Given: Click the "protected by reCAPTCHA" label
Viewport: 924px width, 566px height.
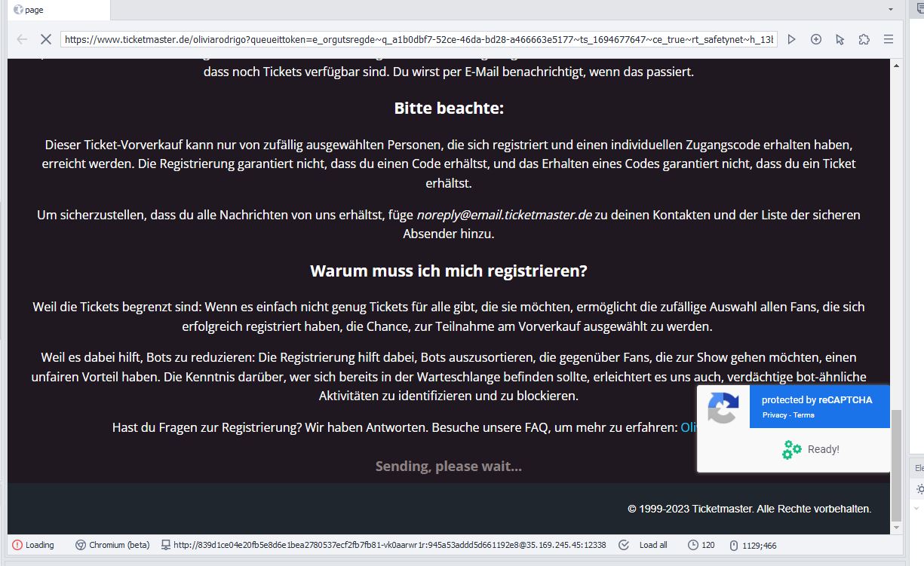Looking at the screenshot, I should pyautogui.click(x=817, y=400).
